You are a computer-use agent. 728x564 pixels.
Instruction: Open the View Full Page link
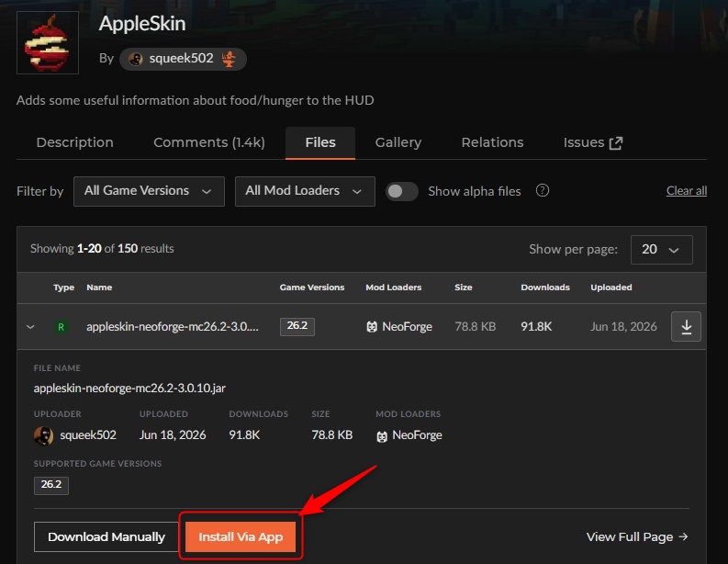(637, 537)
